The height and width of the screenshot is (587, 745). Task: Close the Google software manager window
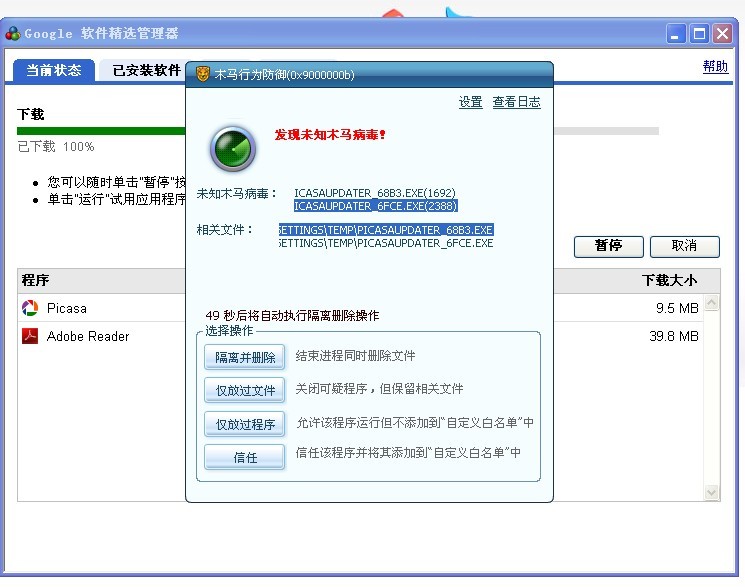click(x=723, y=34)
